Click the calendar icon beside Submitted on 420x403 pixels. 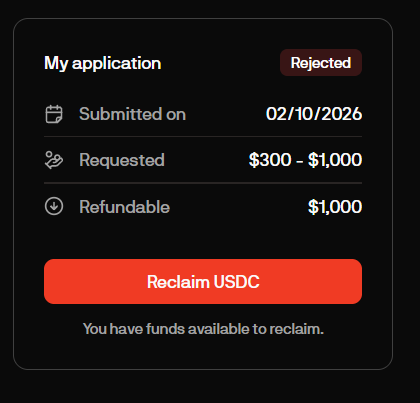54,114
